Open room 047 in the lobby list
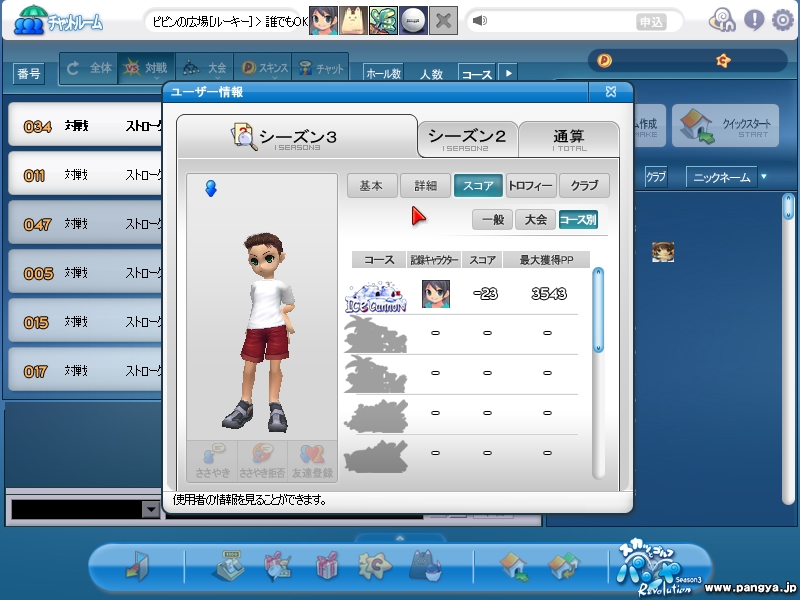Screen dimensions: 800x600 85,223
